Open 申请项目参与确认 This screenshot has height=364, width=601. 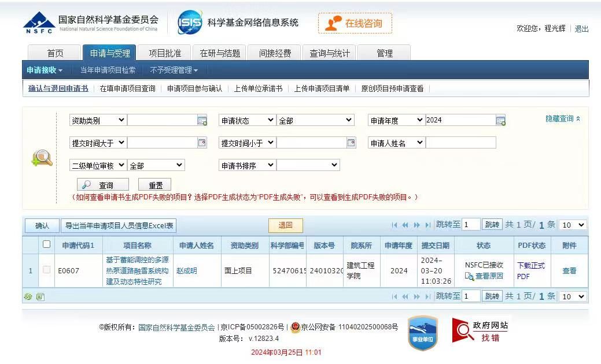195,88
